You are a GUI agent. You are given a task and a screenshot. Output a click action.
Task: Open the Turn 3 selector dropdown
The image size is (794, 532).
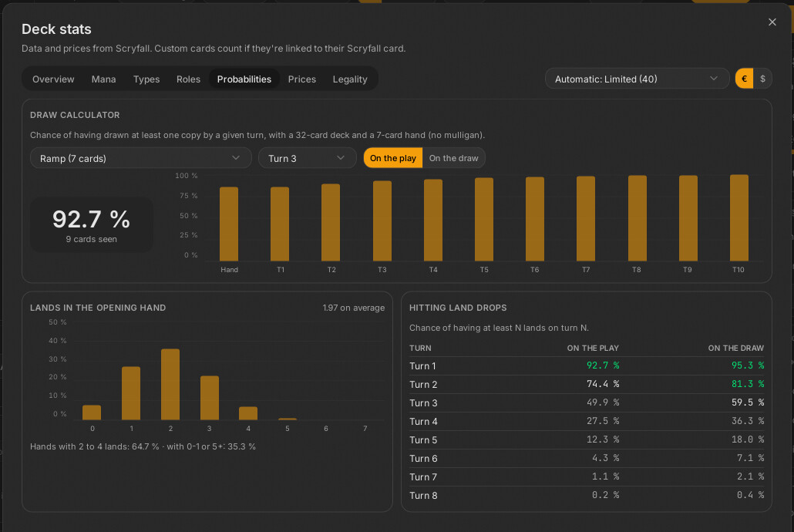pos(308,158)
